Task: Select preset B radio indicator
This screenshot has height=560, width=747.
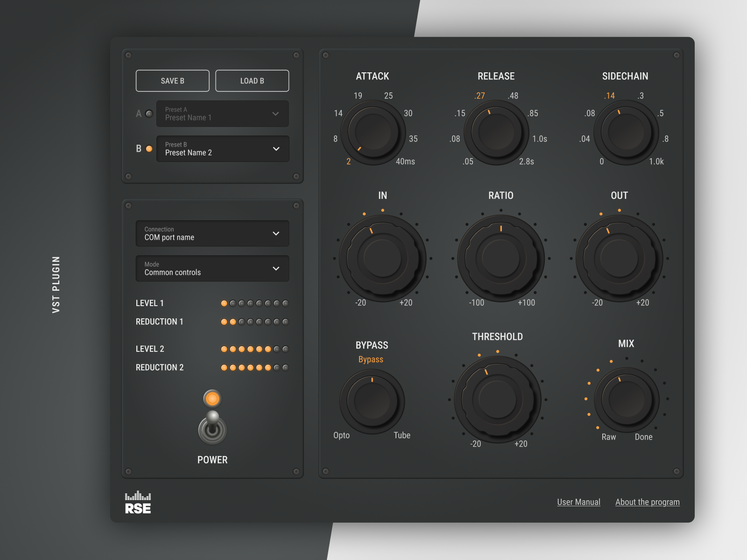Action: [x=149, y=149]
